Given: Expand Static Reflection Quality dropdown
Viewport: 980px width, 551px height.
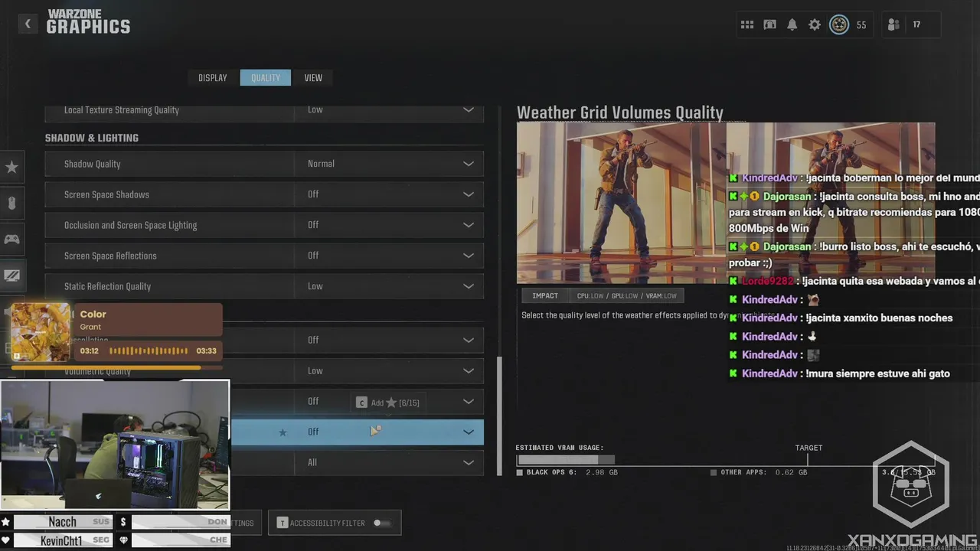Looking at the screenshot, I should click(x=468, y=286).
